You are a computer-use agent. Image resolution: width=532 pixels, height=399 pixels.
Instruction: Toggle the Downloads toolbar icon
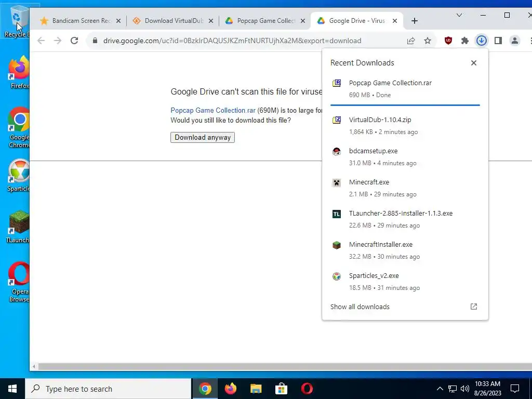pyautogui.click(x=482, y=41)
